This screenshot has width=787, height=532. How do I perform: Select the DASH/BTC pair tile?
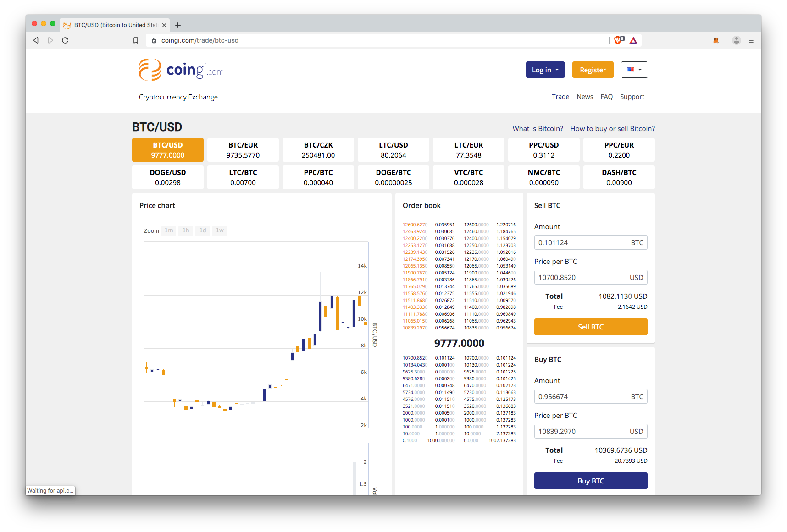pos(619,177)
